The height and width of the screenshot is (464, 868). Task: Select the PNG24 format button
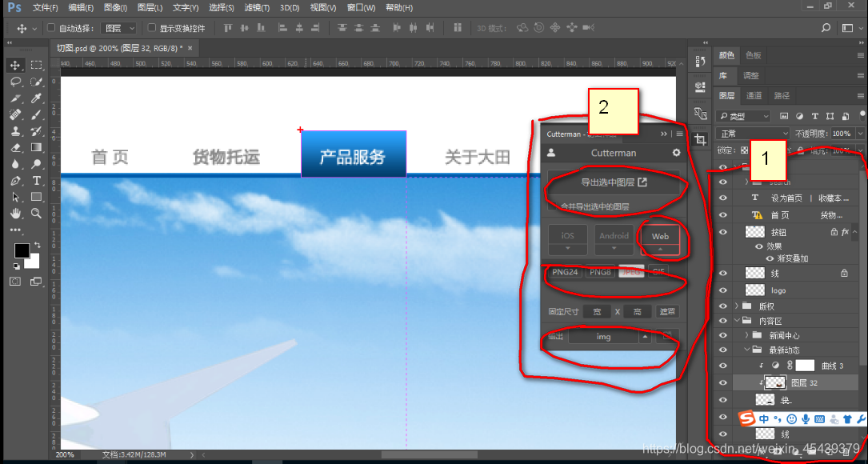point(565,272)
